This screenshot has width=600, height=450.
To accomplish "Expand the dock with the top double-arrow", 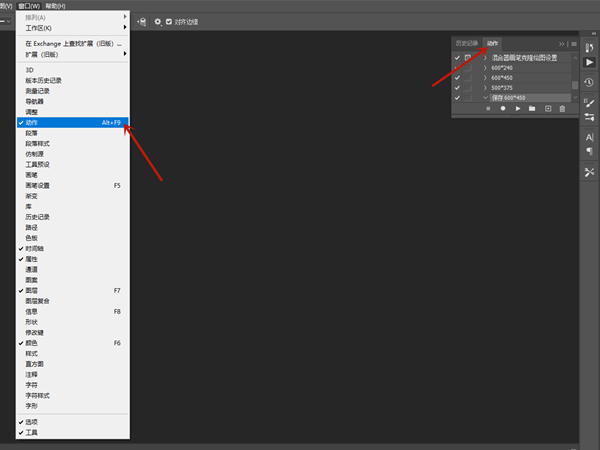I will pyautogui.click(x=594, y=34).
